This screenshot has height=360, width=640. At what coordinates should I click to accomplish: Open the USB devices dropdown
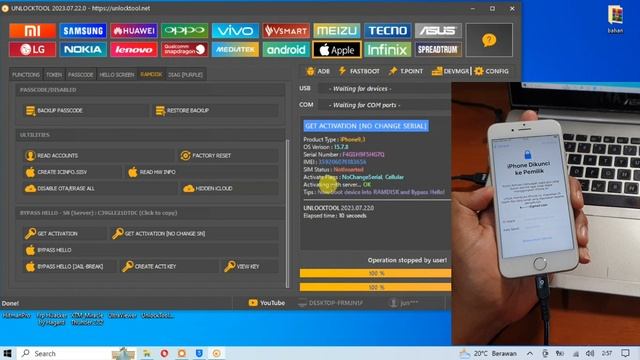click(384, 89)
